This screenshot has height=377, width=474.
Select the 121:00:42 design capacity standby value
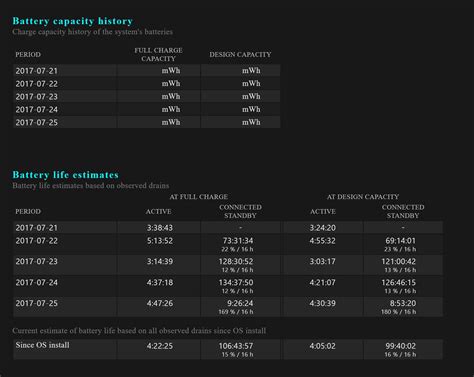pos(399,261)
